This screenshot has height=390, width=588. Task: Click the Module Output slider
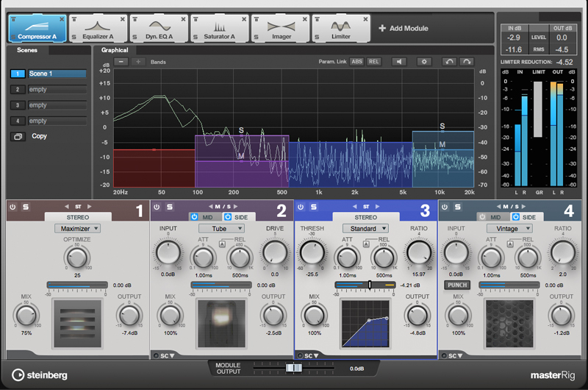tap(294, 368)
